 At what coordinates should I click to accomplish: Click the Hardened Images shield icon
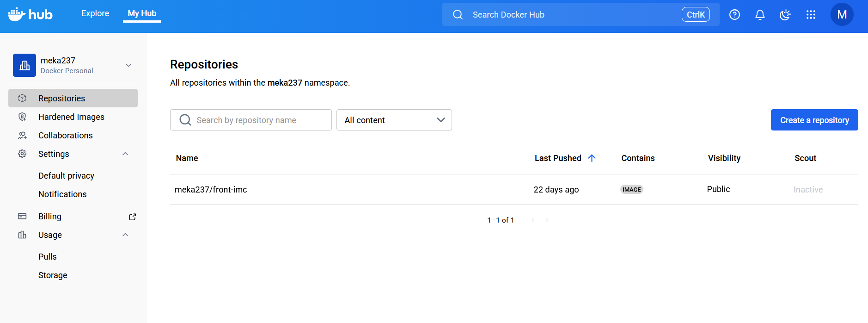pyautogui.click(x=22, y=117)
